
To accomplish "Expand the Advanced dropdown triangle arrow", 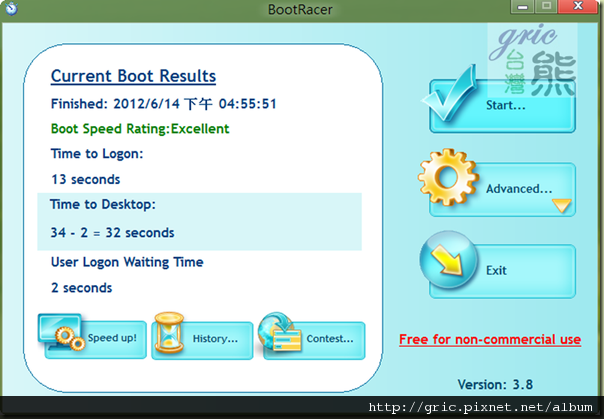I will (562, 205).
